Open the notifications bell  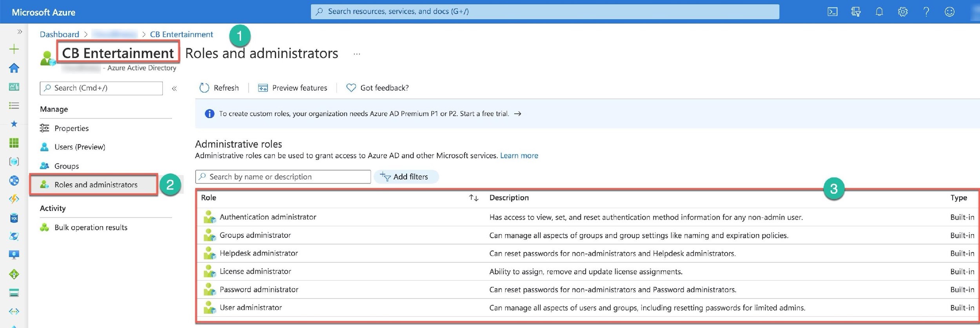point(879,12)
